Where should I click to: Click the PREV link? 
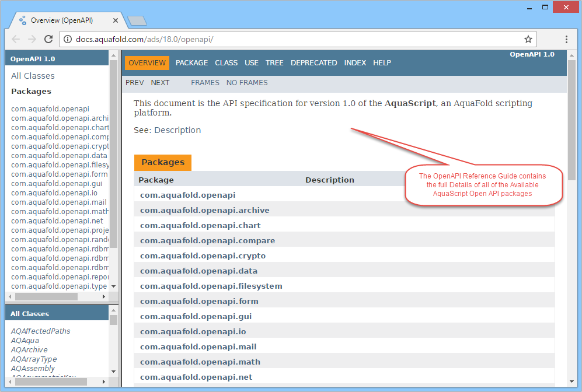click(x=134, y=83)
